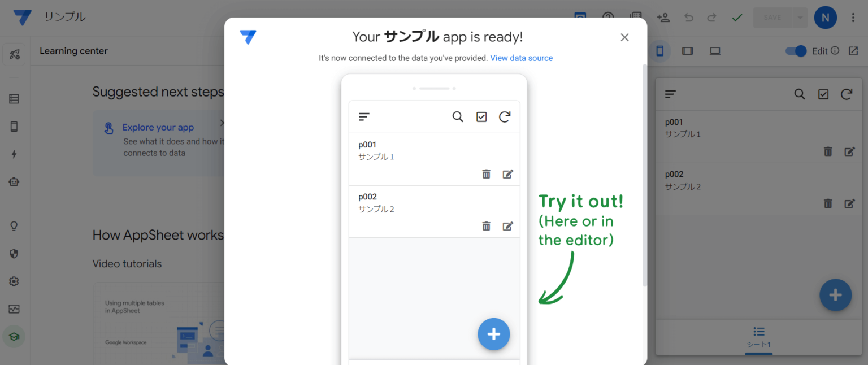Add a new record with the blue plus button
This screenshot has height=365, width=868.
tap(494, 334)
